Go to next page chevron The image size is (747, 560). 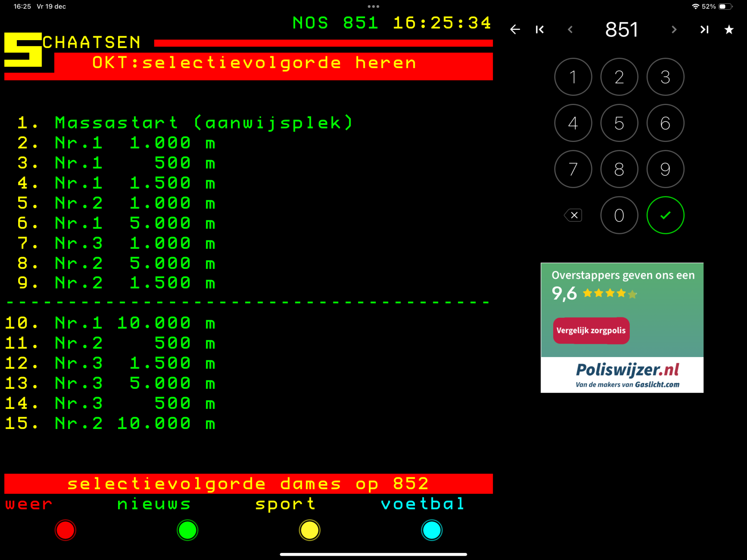tap(674, 30)
